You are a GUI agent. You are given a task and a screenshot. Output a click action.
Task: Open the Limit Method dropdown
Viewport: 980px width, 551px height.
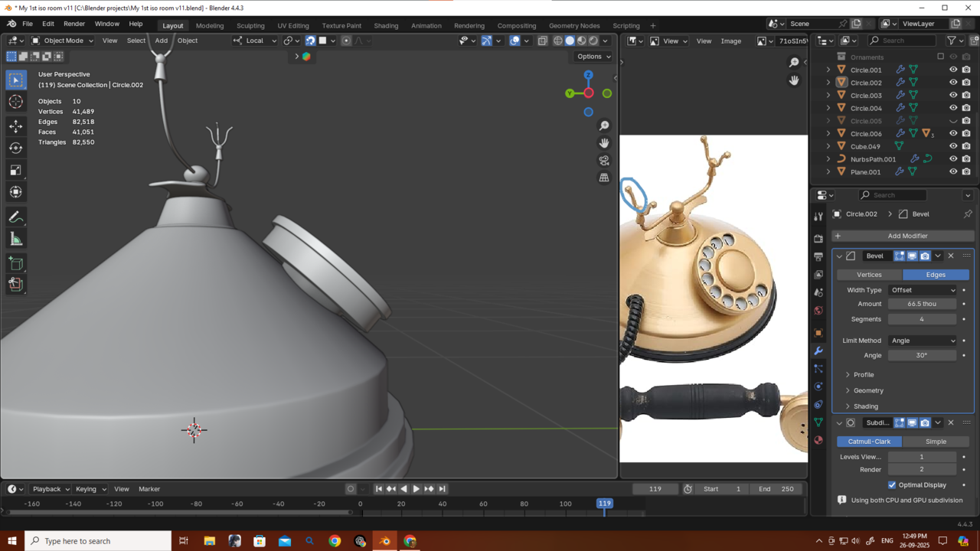[x=923, y=341]
